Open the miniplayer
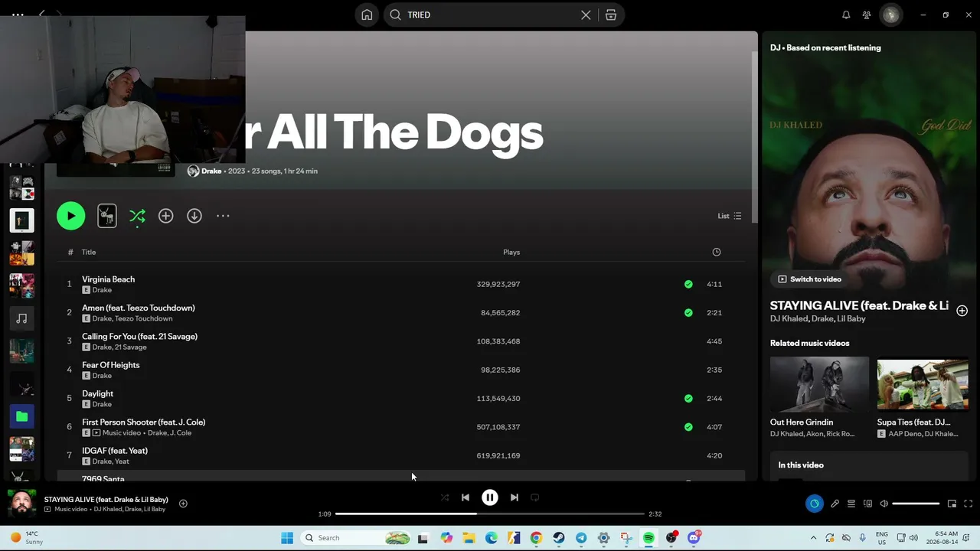 point(952,504)
